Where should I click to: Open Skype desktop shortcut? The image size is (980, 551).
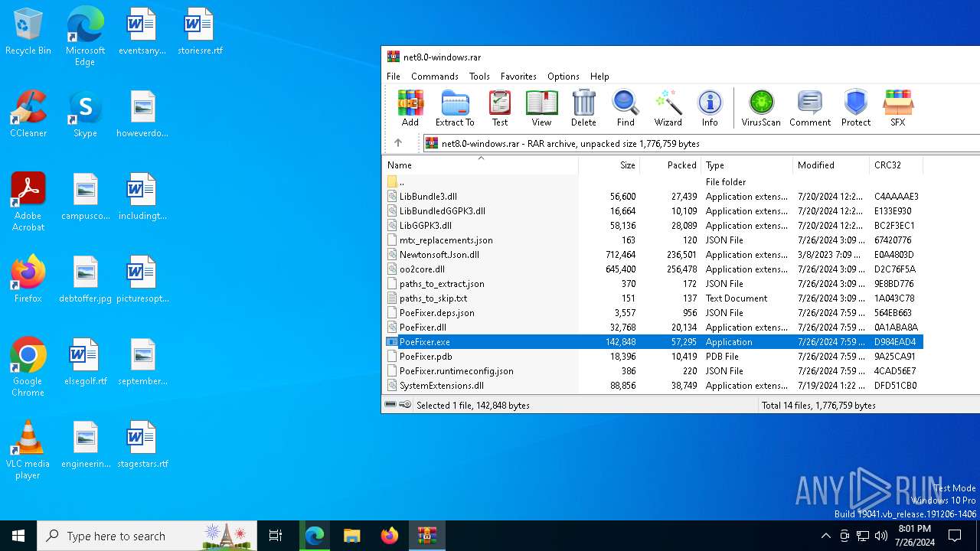click(85, 115)
